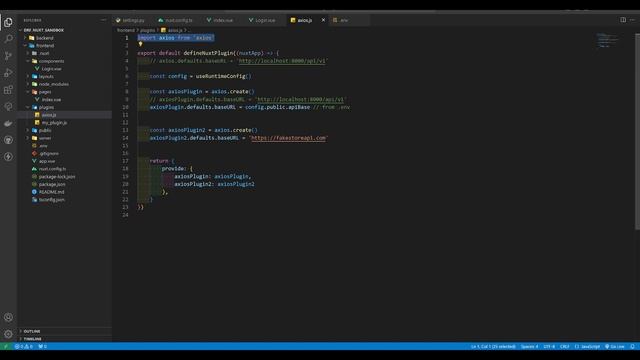Open the Search view in activity bar
Image resolution: width=640 pixels, height=360 pixels.
click(8, 39)
